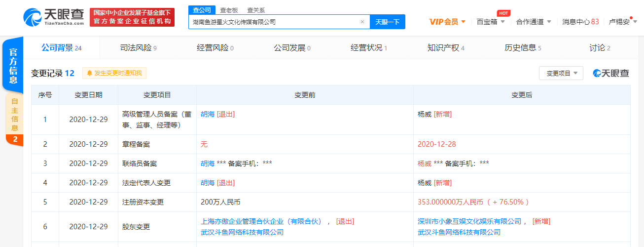Open 胡海 link in 联络员备案 row
The image size is (644, 247).
(x=208, y=164)
